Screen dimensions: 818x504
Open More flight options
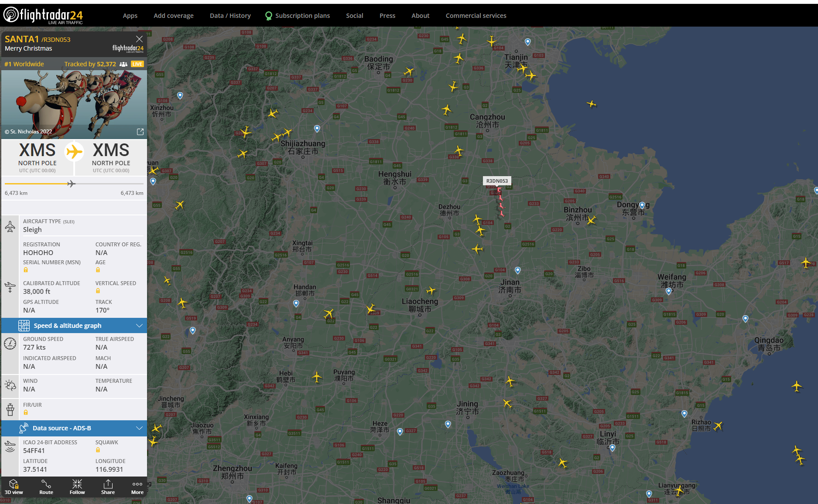point(137,487)
